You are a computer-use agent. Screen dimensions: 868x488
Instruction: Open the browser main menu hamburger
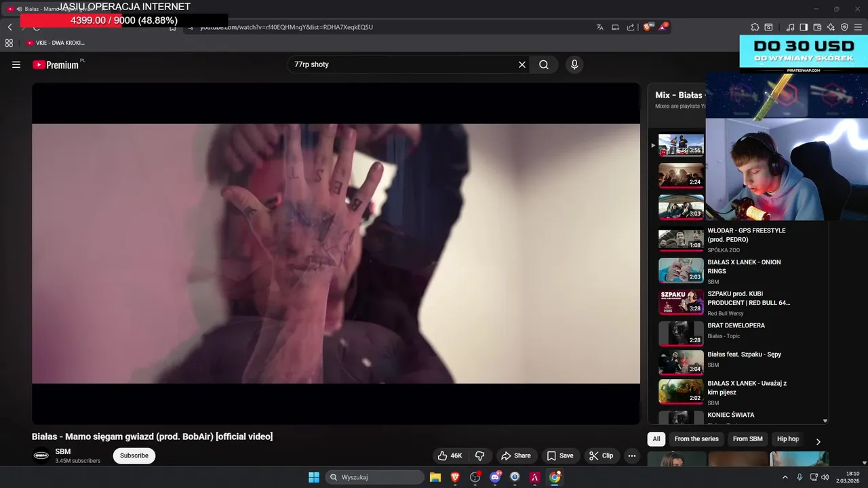[x=858, y=27]
